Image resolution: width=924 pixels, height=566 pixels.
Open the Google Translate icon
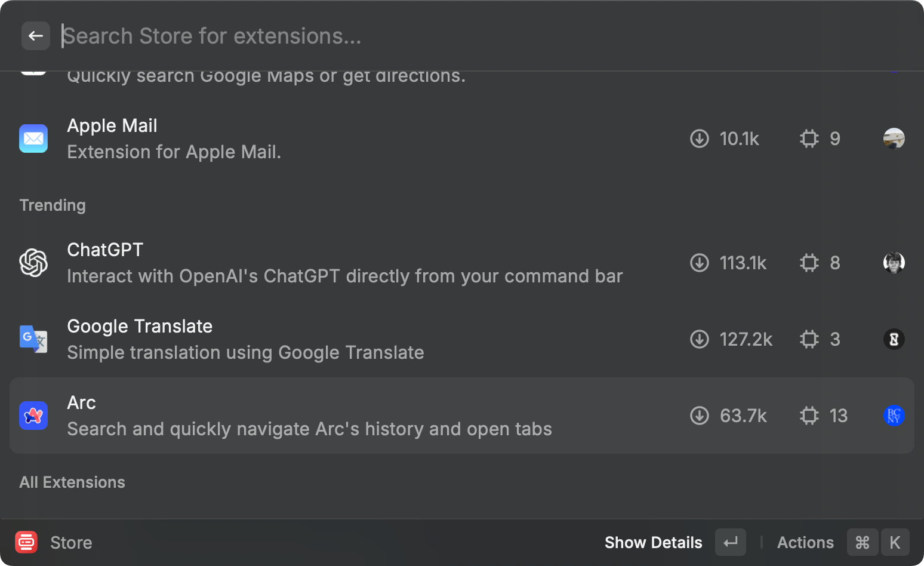click(x=33, y=339)
